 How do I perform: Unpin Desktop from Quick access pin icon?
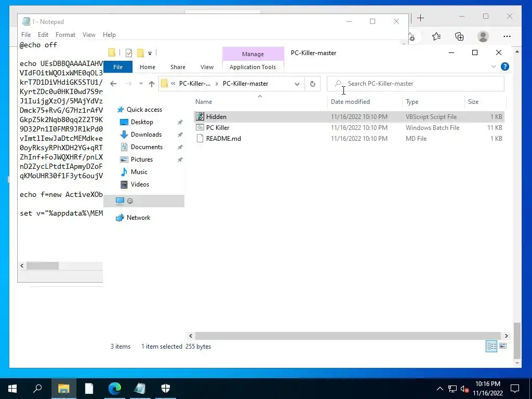click(180, 122)
